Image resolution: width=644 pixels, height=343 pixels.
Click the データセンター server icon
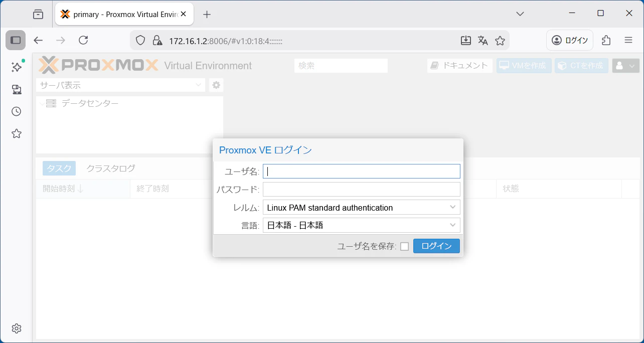tap(51, 103)
